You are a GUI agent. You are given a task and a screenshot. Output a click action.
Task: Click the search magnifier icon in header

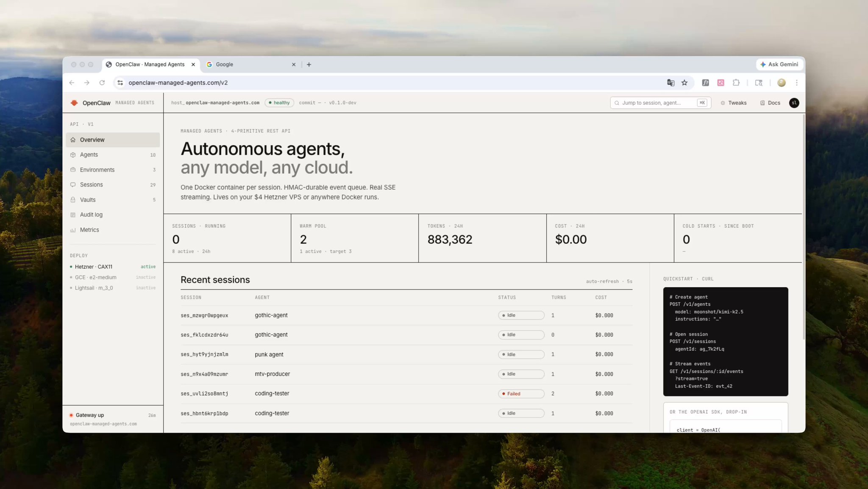coord(617,103)
